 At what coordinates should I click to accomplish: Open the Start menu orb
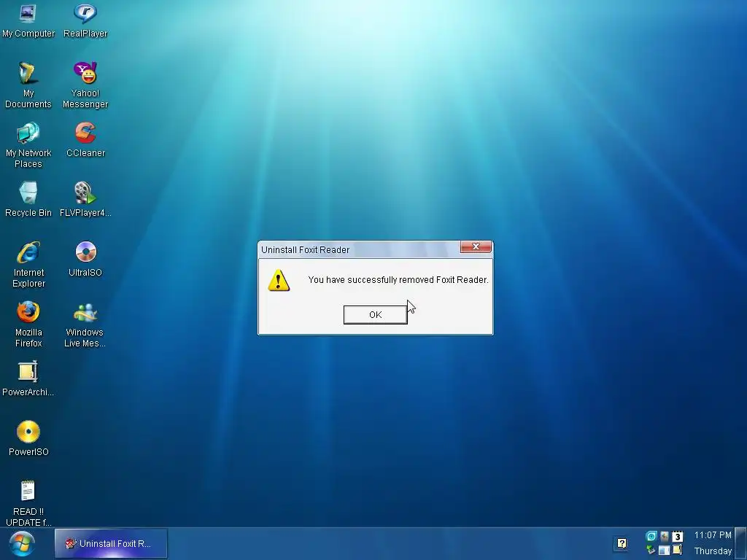pos(21,544)
